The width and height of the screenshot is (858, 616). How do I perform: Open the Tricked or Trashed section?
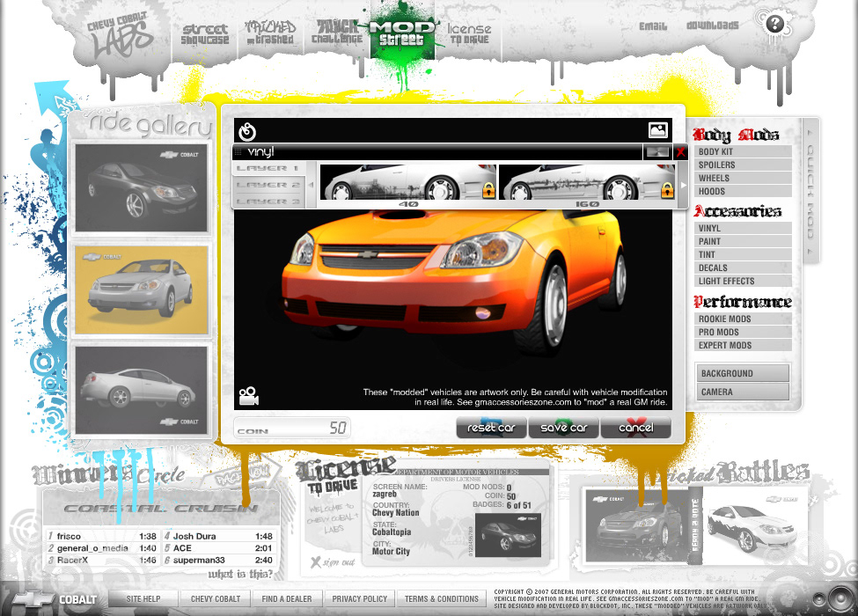coord(270,33)
